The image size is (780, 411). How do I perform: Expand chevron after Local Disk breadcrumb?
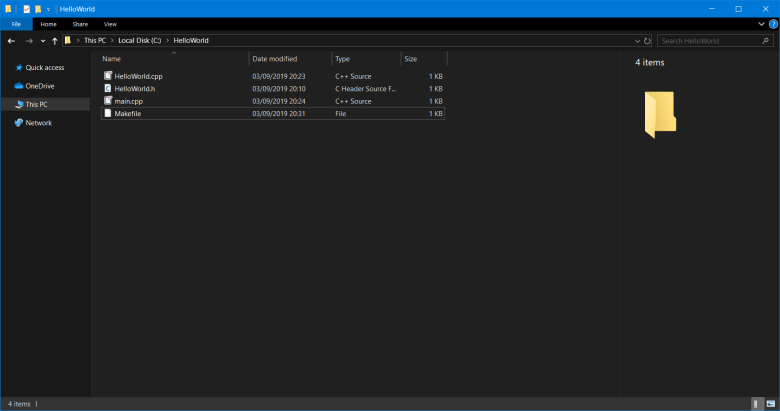coord(167,41)
